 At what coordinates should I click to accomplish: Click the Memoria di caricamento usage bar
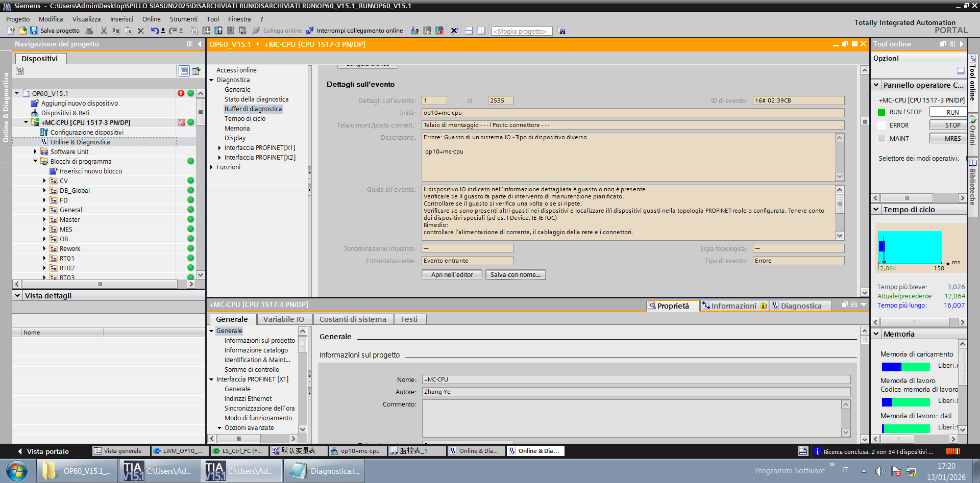click(905, 367)
